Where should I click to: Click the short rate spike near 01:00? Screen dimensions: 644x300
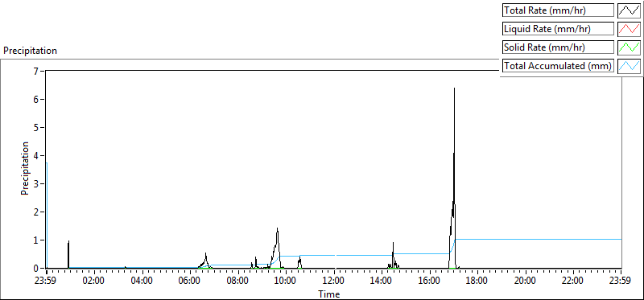[x=68, y=254]
